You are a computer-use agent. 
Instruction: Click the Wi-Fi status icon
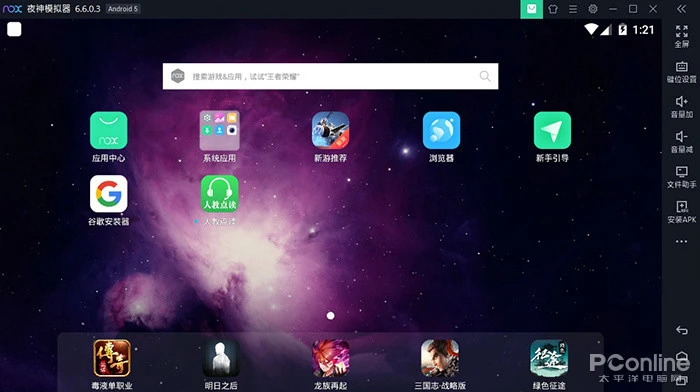pyautogui.click(x=591, y=29)
